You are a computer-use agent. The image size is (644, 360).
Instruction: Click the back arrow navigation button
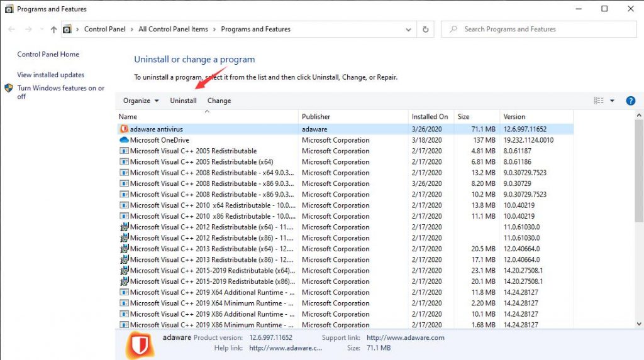[11, 29]
